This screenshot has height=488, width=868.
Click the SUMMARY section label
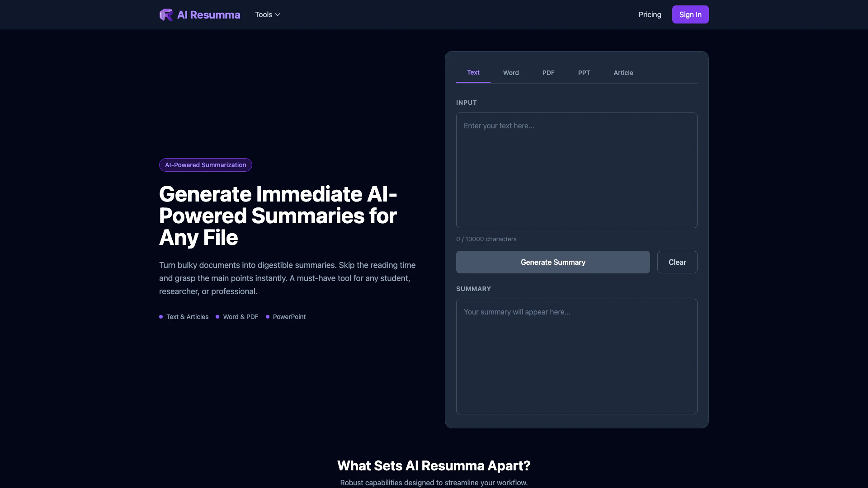(x=473, y=289)
